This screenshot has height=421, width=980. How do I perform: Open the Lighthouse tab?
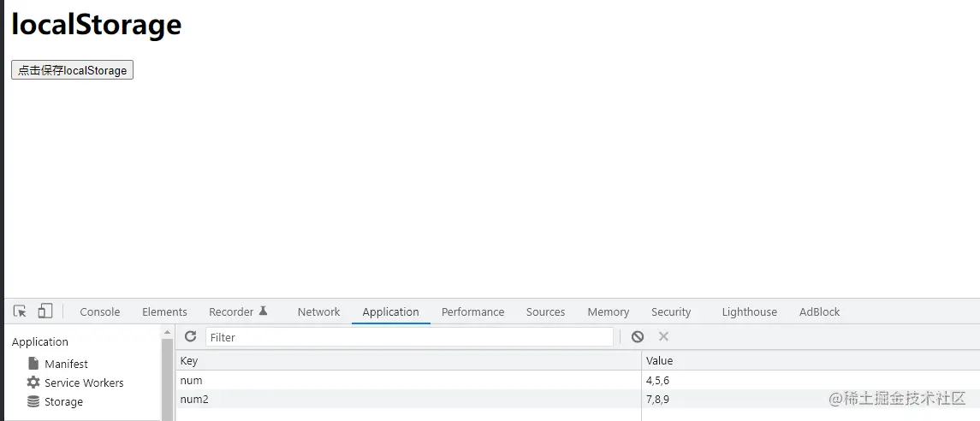click(x=750, y=311)
